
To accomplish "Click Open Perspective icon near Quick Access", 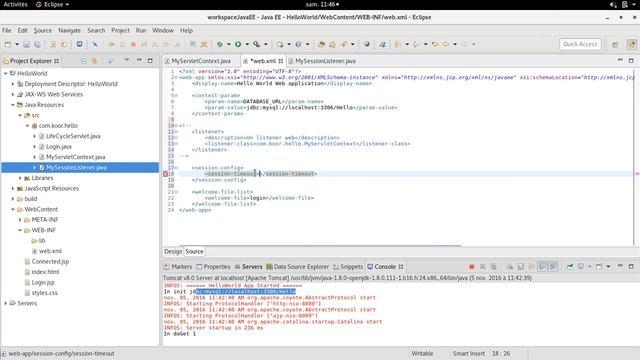I will click(x=615, y=44).
